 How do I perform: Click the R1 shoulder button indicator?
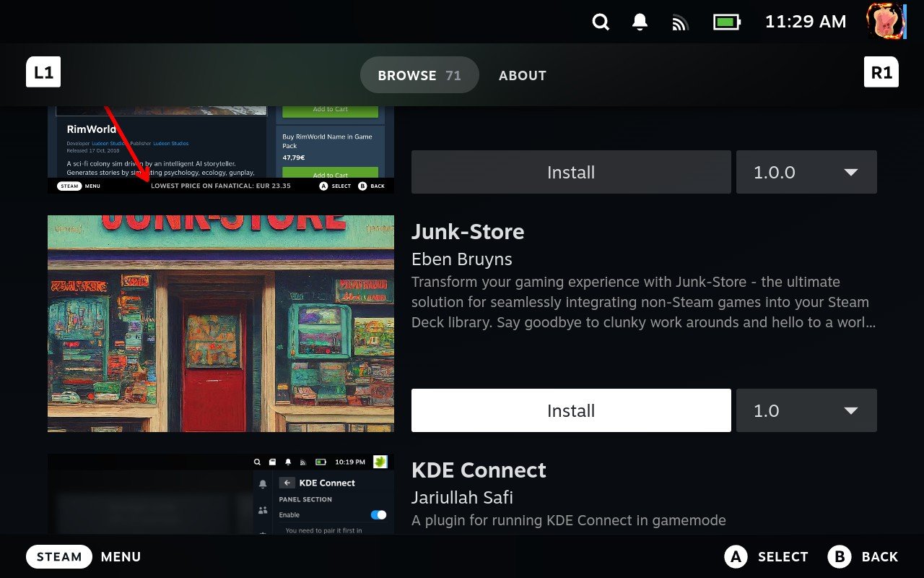pos(881,72)
